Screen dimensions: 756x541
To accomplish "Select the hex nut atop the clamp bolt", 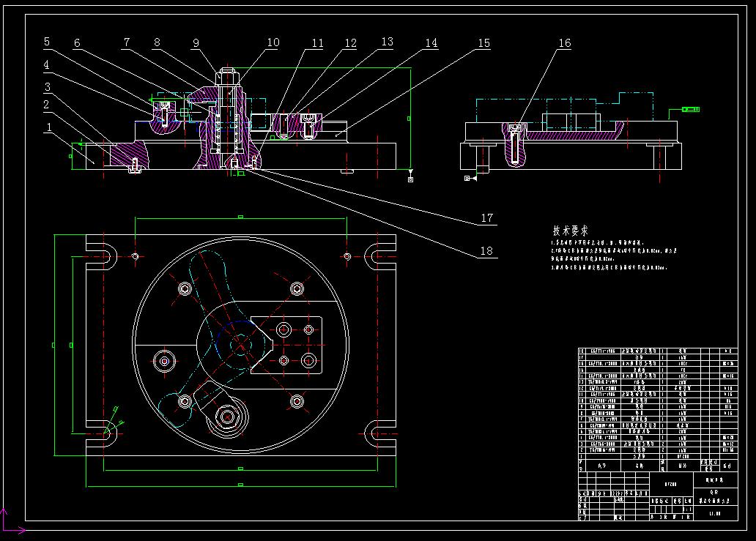I will point(227,77).
